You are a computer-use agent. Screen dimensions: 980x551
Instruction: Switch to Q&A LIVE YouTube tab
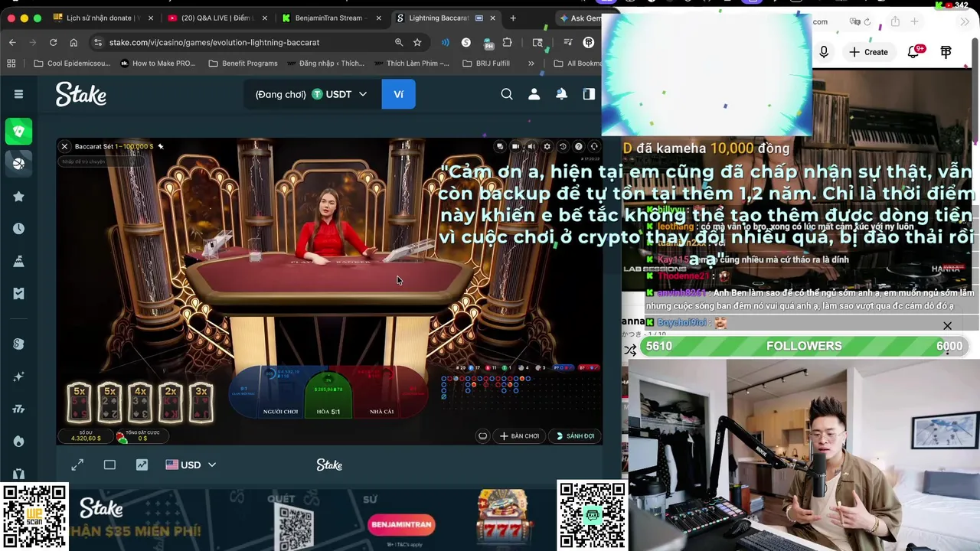click(217, 18)
